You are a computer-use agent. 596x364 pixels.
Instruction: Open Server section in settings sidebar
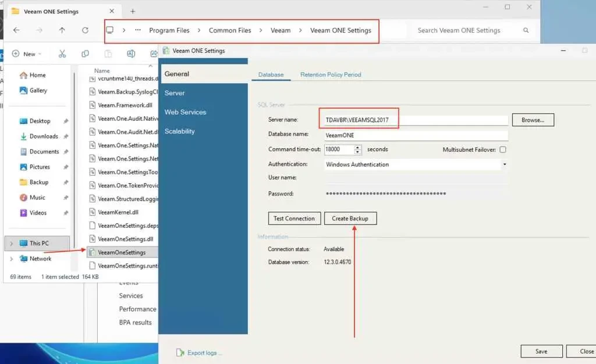click(x=175, y=93)
